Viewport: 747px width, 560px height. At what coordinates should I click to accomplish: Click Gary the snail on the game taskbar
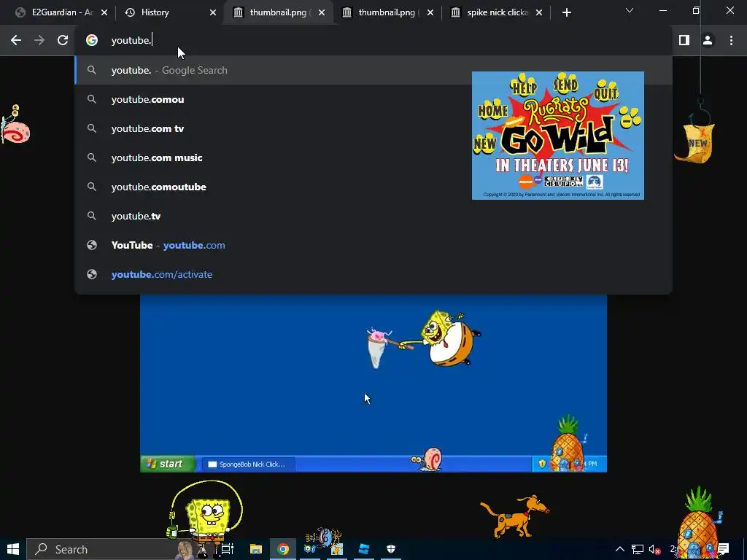(426, 459)
